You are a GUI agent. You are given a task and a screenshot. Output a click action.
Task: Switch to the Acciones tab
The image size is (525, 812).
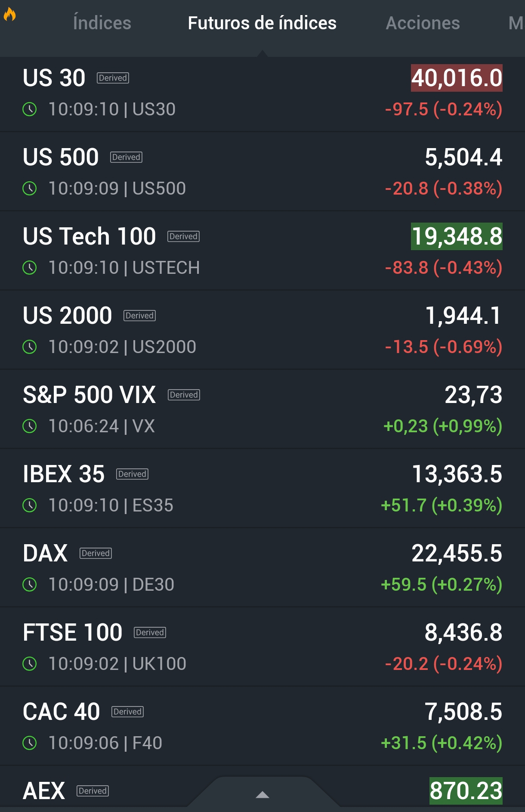tap(423, 23)
